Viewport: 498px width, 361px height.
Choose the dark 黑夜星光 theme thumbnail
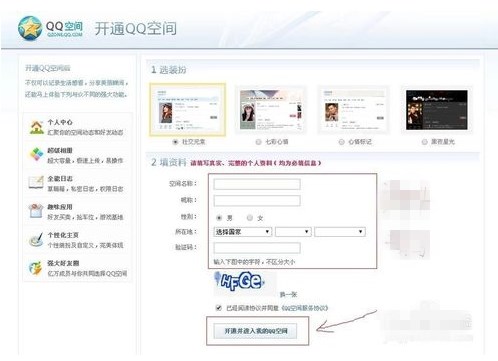tap(437, 110)
